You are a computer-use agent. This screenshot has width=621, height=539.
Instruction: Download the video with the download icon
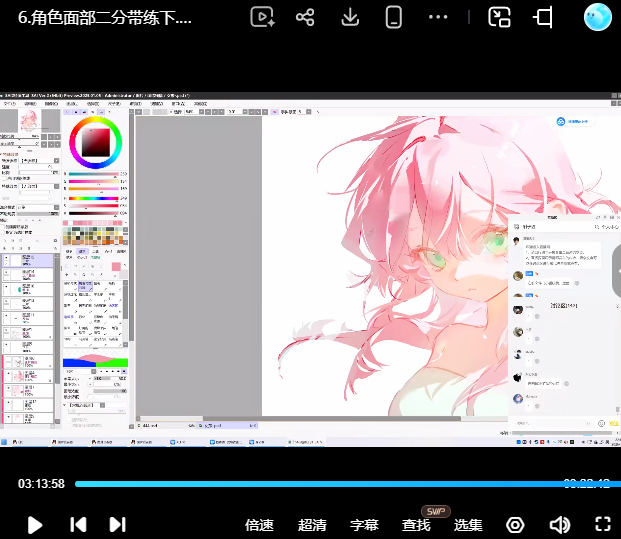tap(350, 17)
